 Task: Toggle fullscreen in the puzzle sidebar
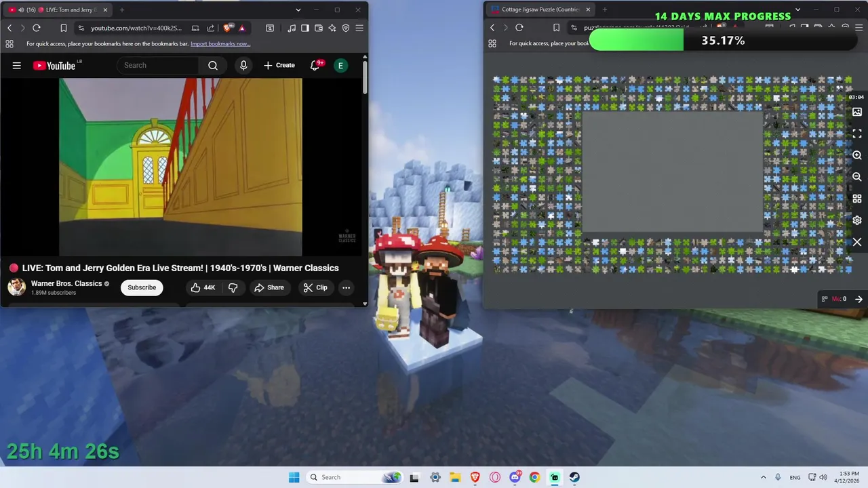857,134
